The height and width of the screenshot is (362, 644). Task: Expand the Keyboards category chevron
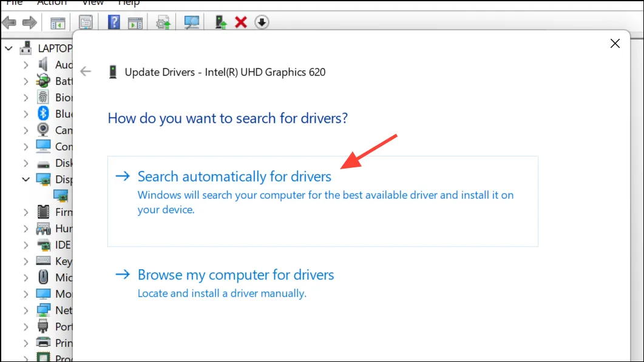(25, 261)
